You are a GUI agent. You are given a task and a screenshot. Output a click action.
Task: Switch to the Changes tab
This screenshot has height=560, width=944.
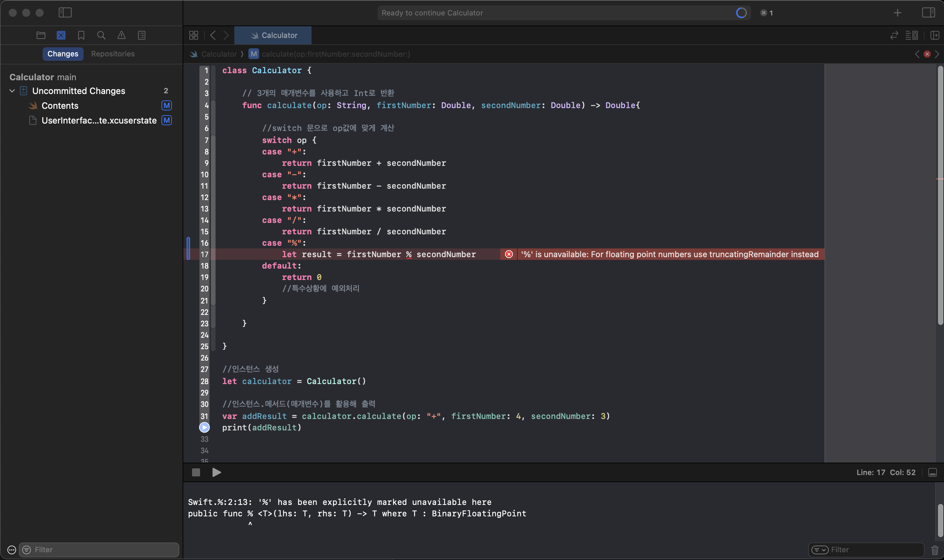[x=63, y=54]
